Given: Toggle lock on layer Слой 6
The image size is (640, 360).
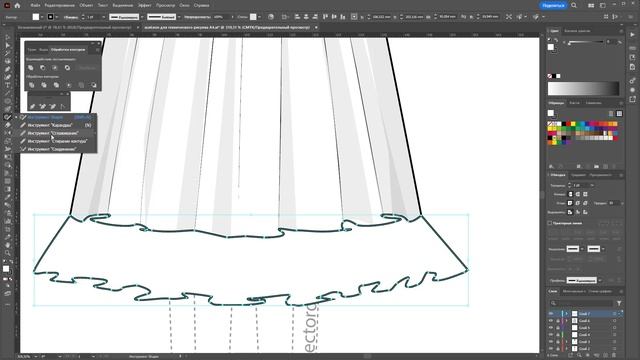Looking at the screenshot, I should click(558, 320).
